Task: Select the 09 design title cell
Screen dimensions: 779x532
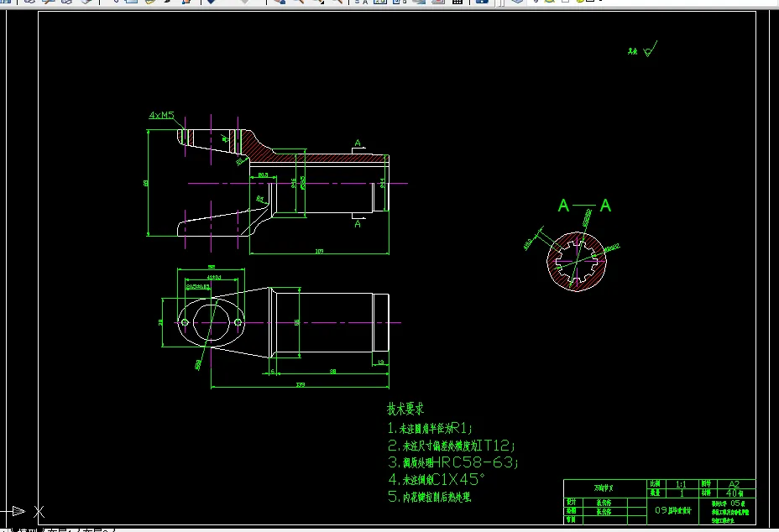Action: click(672, 510)
